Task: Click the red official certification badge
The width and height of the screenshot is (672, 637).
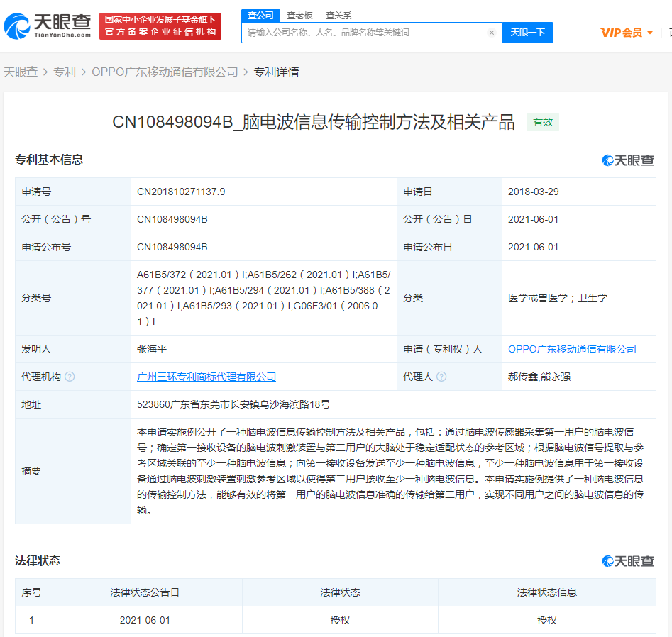Action: [x=160, y=26]
